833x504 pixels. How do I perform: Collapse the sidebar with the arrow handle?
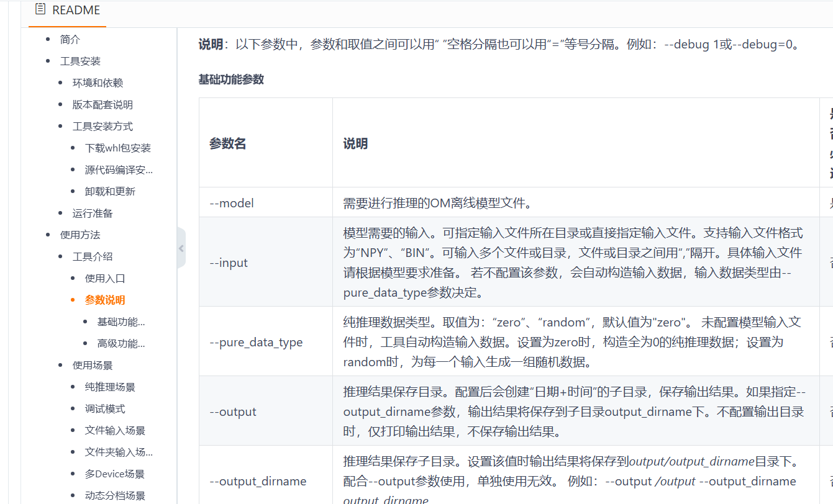(181, 248)
